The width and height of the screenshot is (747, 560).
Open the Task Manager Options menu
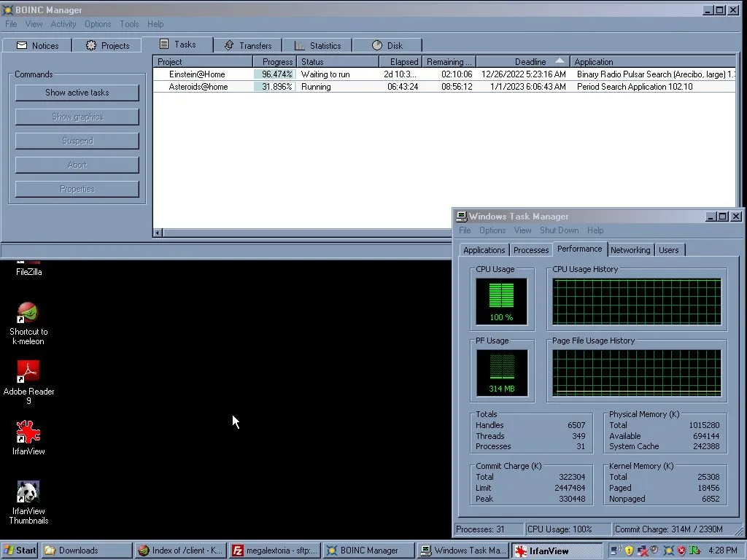tap(492, 230)
